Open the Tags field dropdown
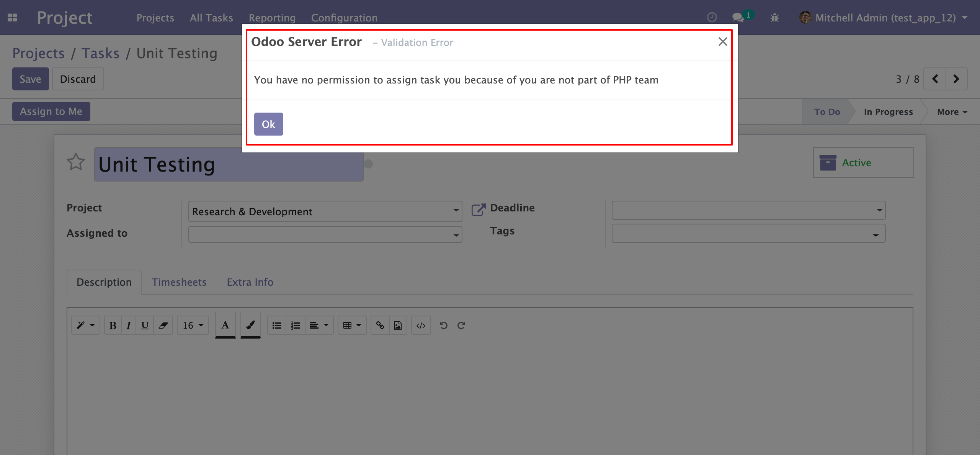Screen dimensions: 980x455 (x=748, y=233)
